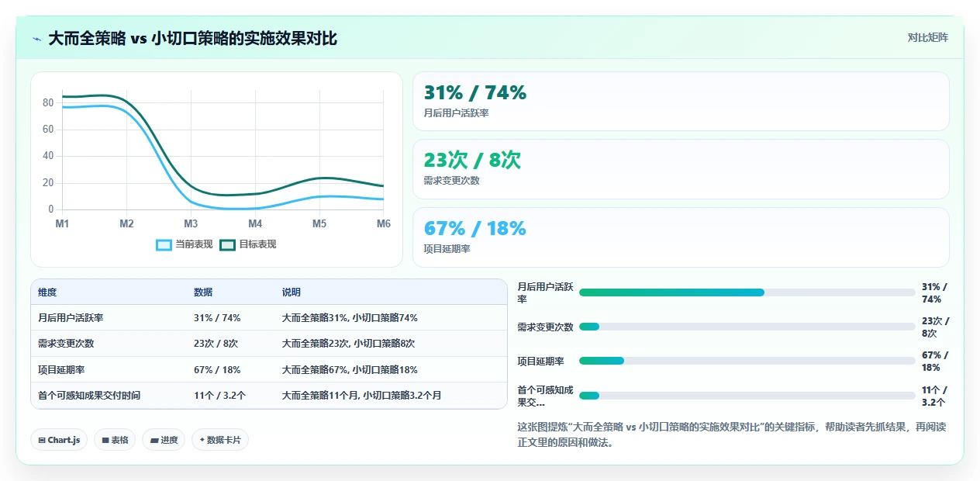Viewport: 980px width, 481px height.
Task: Click the 对比矩阵 label in header
Action: point(927,37)
